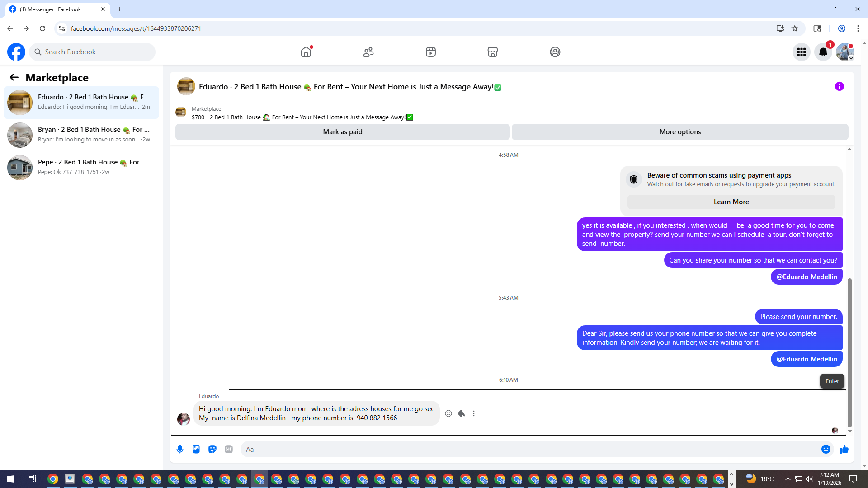Go to Marketplace tab in navbar
The height and width of the screenshot is (488, 868).
[x=493, y=52]
